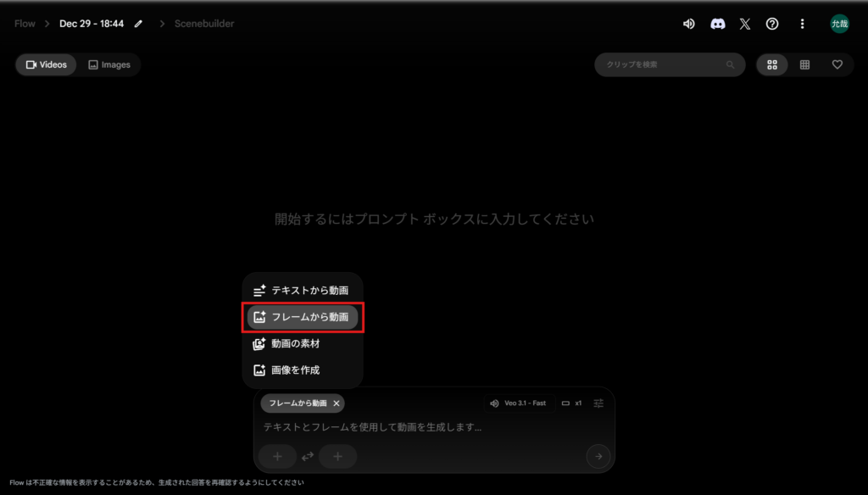Toggle the favorites heart filter
868x495 pixels.
click(x=837, y=64)
